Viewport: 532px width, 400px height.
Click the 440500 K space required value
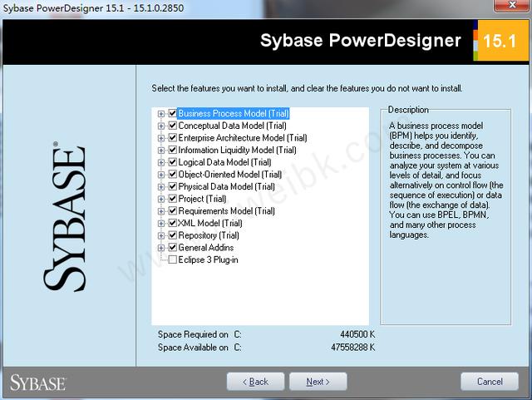tap(357, 334)
